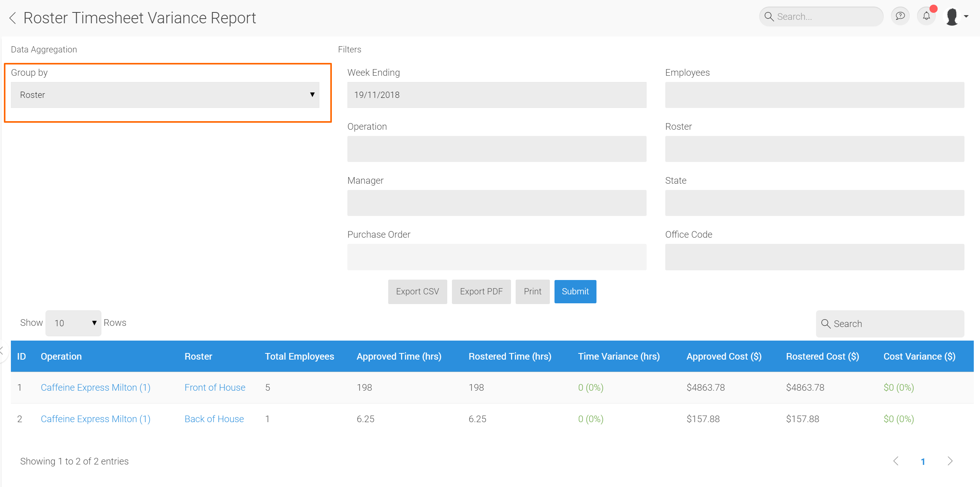The image size is (980, 487).
Task: Select page 1 in pagination
Action: 923,461
